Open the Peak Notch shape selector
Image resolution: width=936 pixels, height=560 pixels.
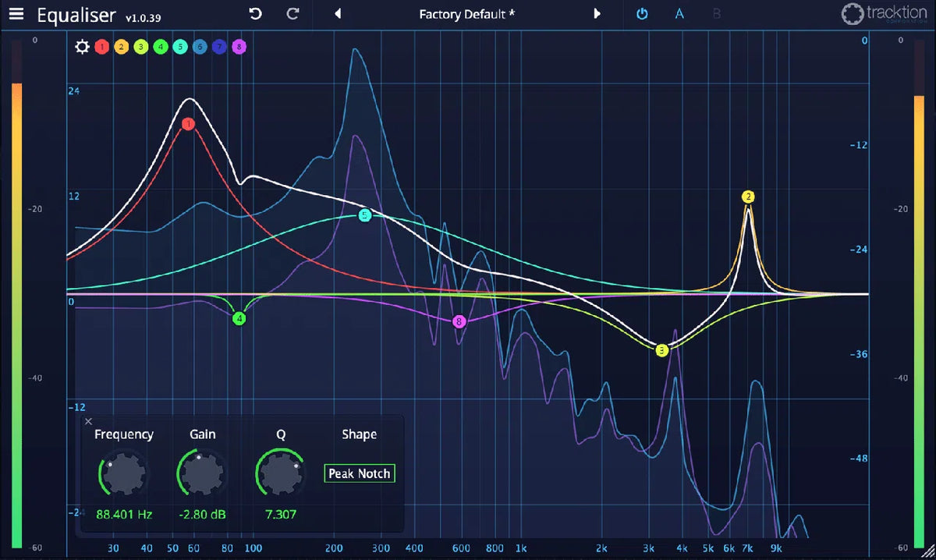[360, 473]
